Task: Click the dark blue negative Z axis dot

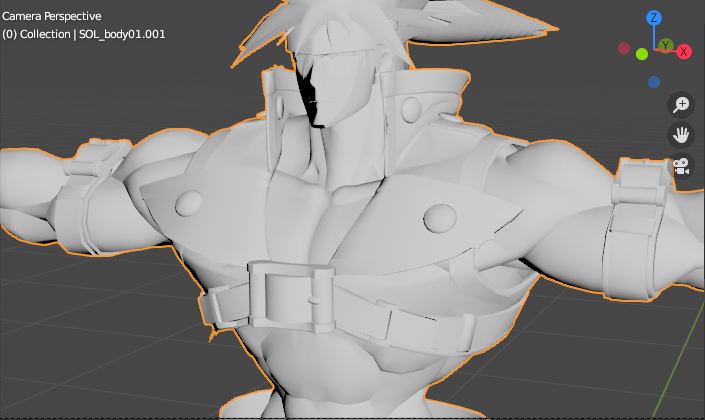Action: click(x=654, y=82)
